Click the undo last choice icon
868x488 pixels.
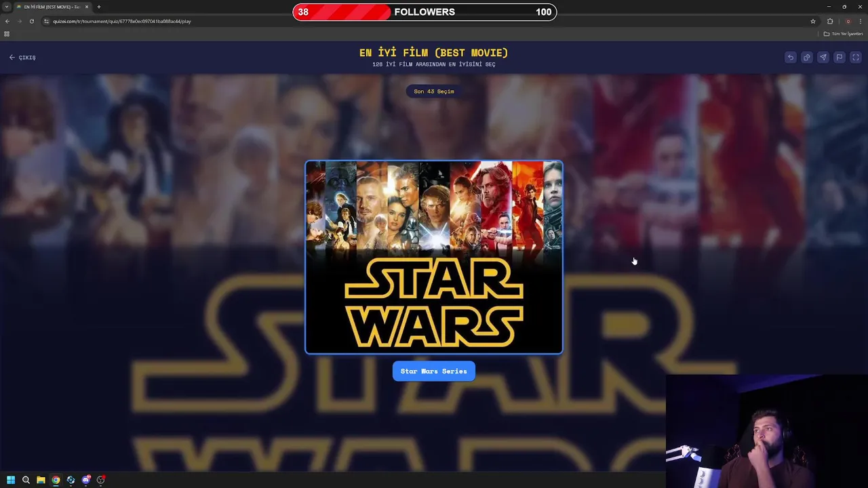(791, 58)
